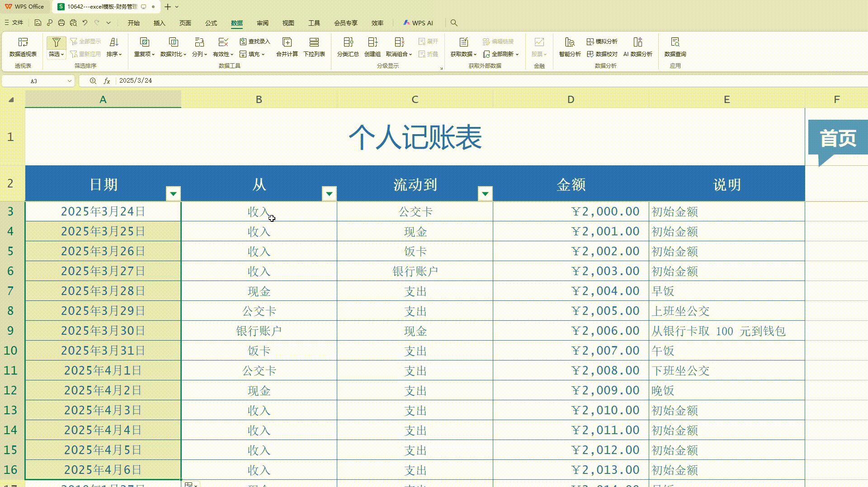868x487 pixels.
Task: Click the select-all corner triangle
Action: pyautogui.click(x=11, y=100)
